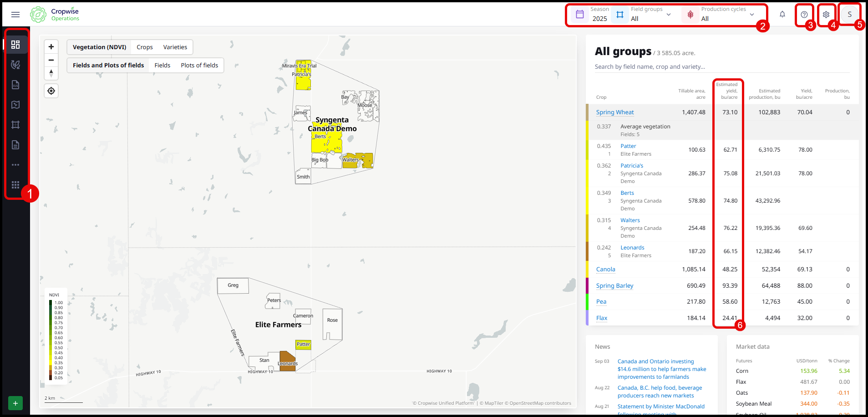This screenshot has height=417, width=868.
Task: Open the hamburger main menu
Action: (15, 15)
